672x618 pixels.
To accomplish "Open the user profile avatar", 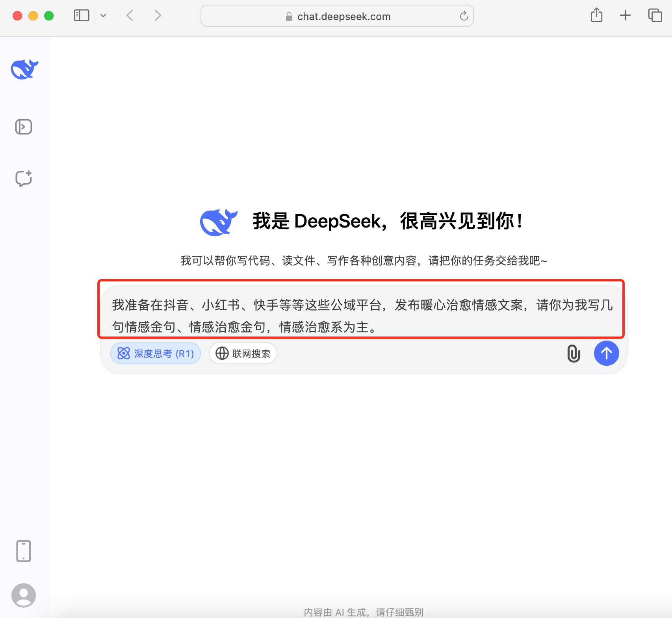I will 24,595.
